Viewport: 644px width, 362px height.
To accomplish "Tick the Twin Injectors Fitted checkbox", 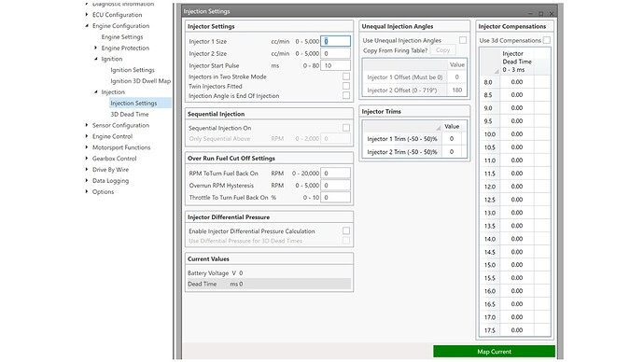I will 346,86.
